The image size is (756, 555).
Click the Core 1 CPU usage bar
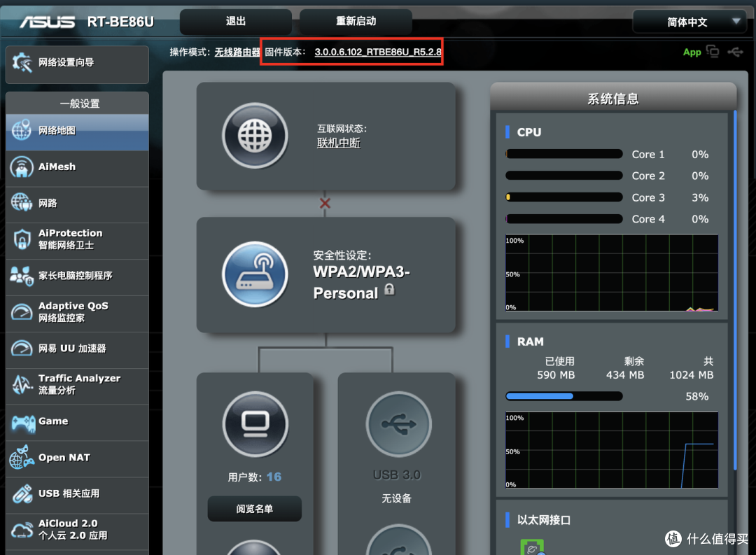tap(564, 154)
